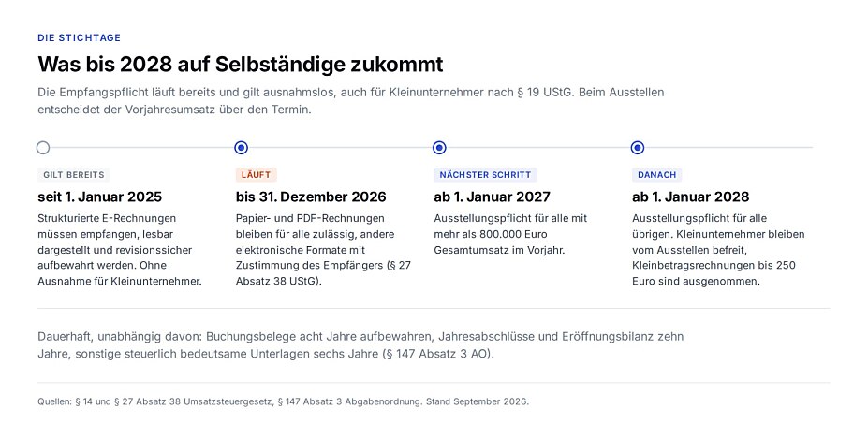This screenshot has width=868, height=438.
Task: Click the orange 'LÄUFT' badge
Action: tap(257, 175)
